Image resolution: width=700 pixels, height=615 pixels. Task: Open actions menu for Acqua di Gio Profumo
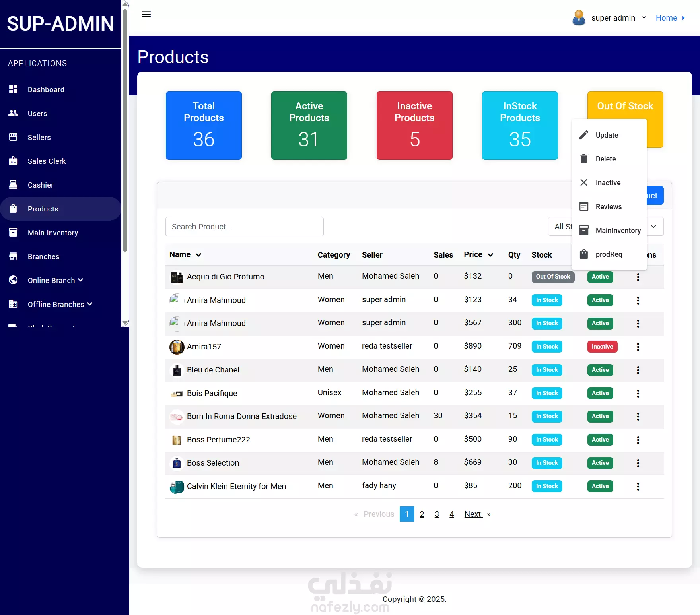[x=638, y=277]
